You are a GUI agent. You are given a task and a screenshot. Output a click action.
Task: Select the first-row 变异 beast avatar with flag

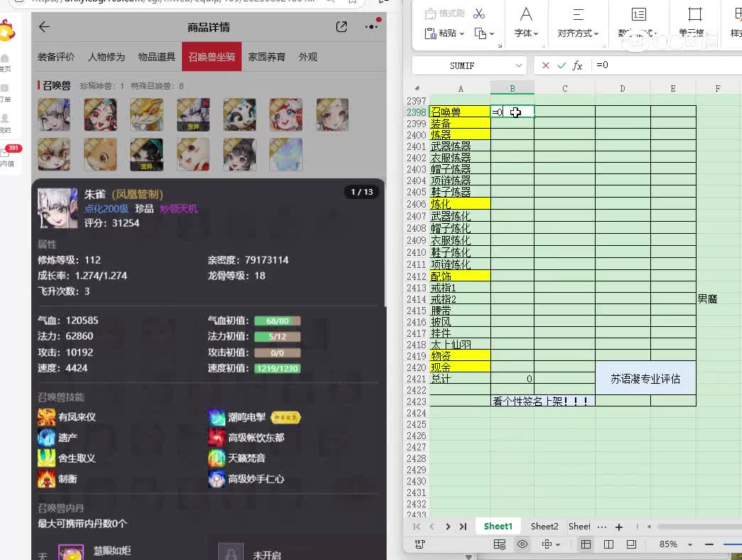(193, 114)
